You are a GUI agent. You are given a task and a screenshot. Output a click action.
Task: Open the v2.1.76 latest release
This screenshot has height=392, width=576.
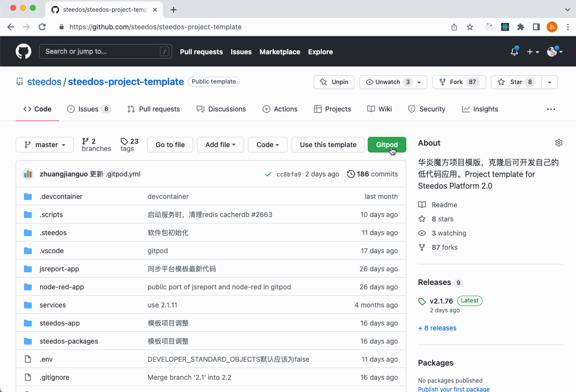[441, 301]
